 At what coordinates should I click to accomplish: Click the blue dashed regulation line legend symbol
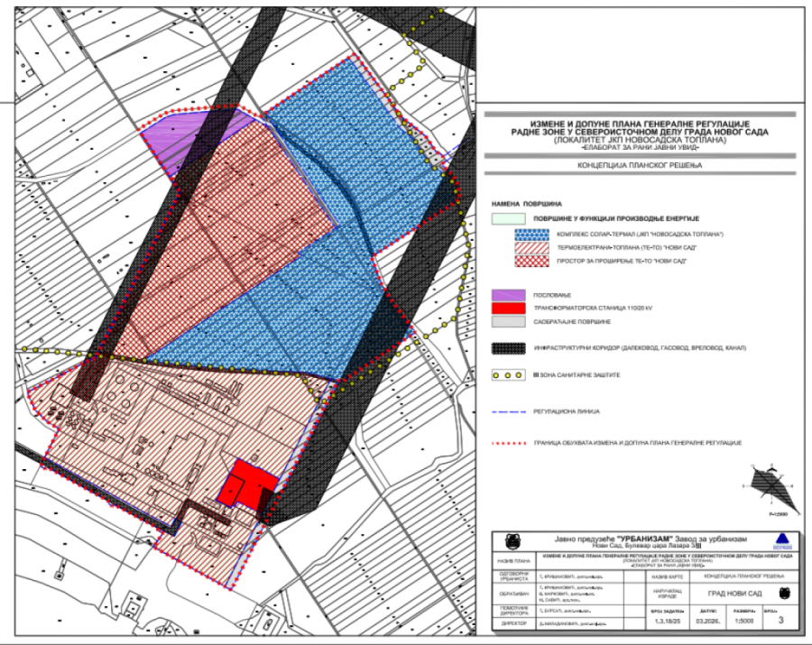pyautogui.click(x=510, y=410)
